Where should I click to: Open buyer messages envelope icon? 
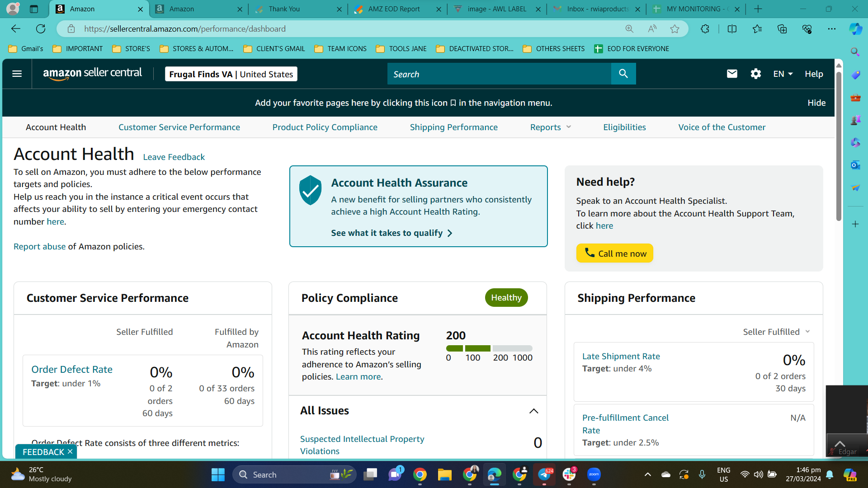732,74
